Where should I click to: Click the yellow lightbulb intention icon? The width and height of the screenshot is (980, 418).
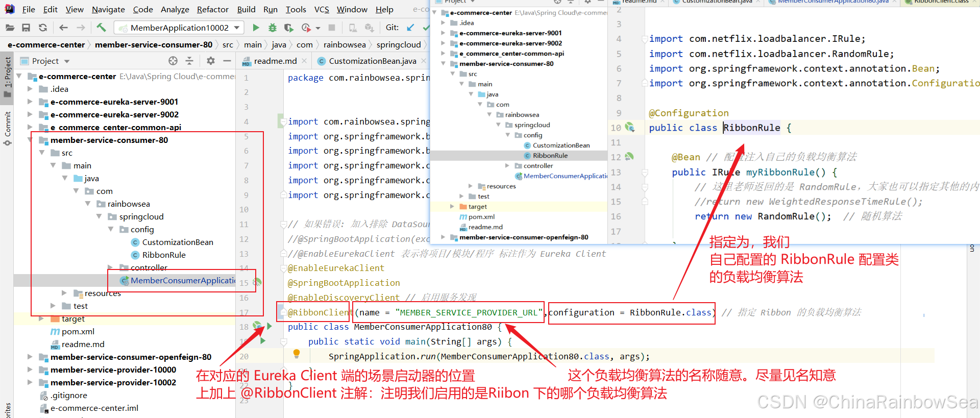click(x=297, y=353)
